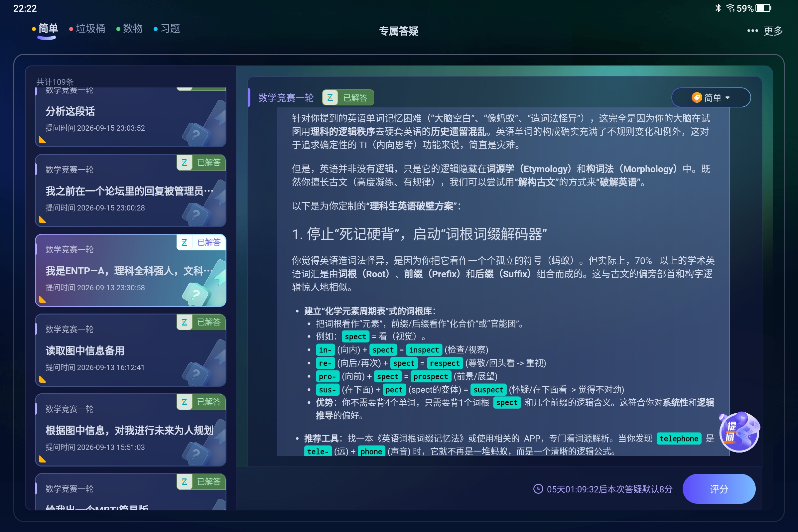
Task: Click 已解答 badge on the ENTP-A card
Action: point(201,242)
